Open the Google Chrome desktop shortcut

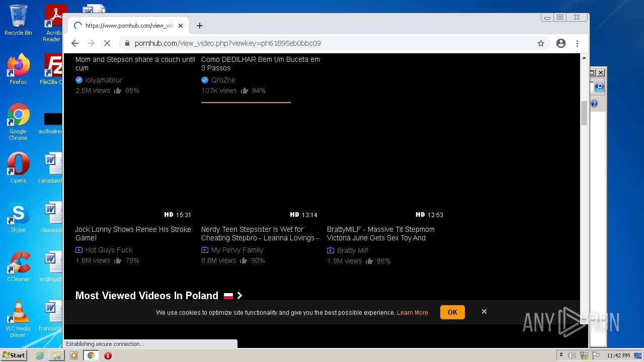[x=18, y=122]
